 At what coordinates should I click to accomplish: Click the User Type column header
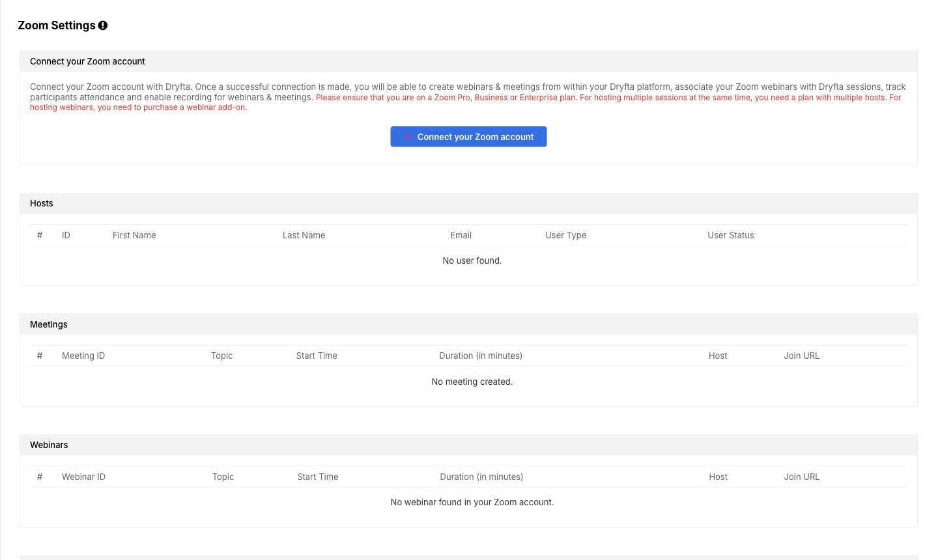tap(565, 235)
